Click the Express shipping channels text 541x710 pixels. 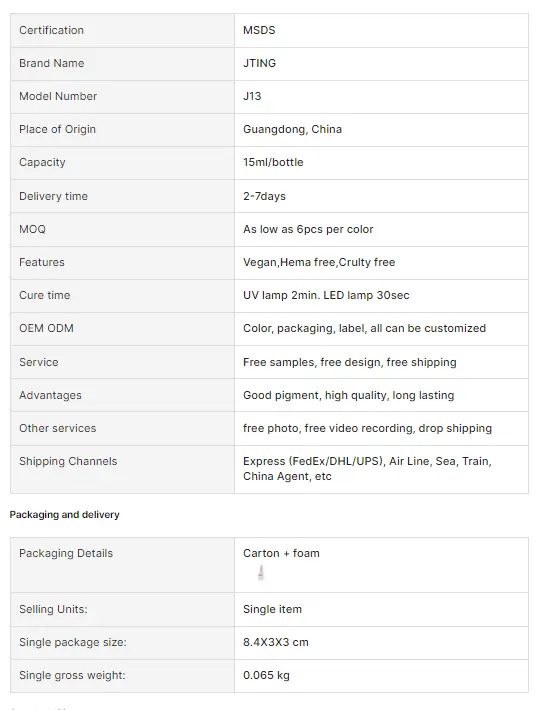(367, 469)
